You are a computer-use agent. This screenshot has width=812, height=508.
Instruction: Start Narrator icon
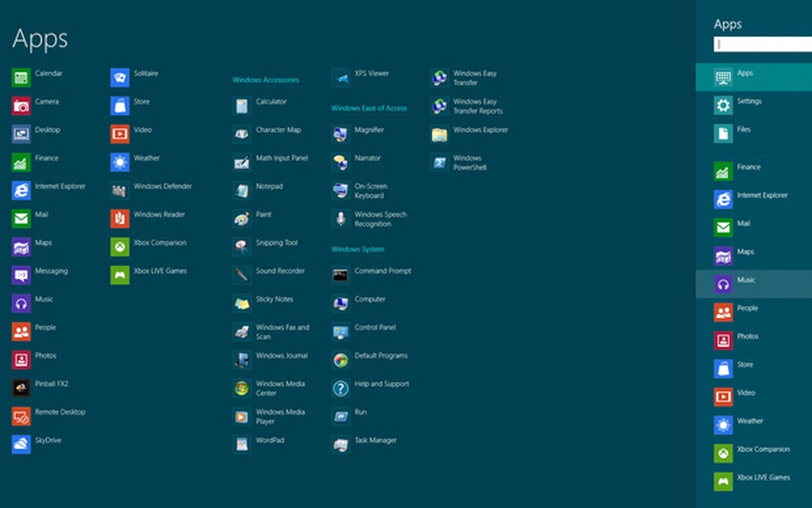coord(341,162)
